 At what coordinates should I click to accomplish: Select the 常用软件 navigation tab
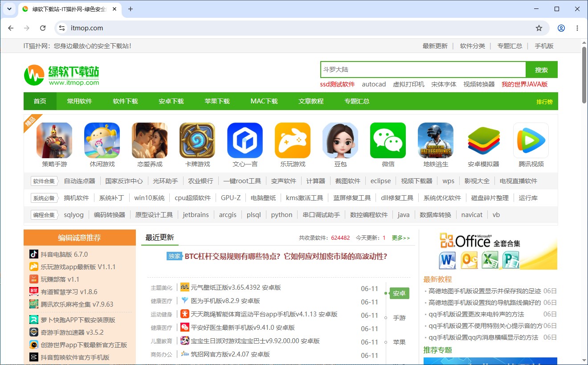tap(80, 101)
